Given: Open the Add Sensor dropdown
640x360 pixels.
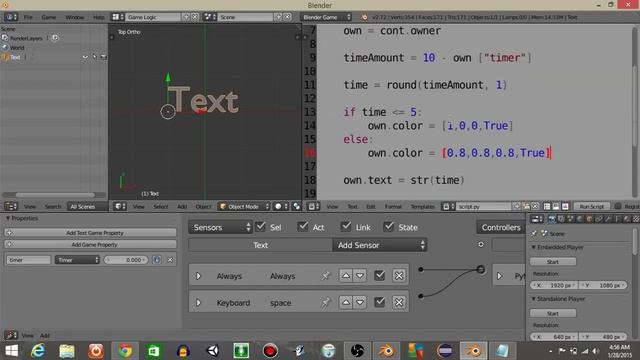Looking at the screenshot, I should click(380, 245).
